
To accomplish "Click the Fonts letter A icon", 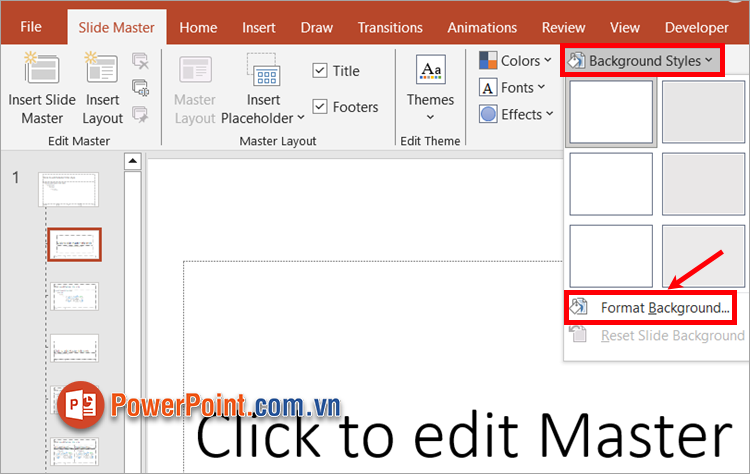I will (488, 88).
